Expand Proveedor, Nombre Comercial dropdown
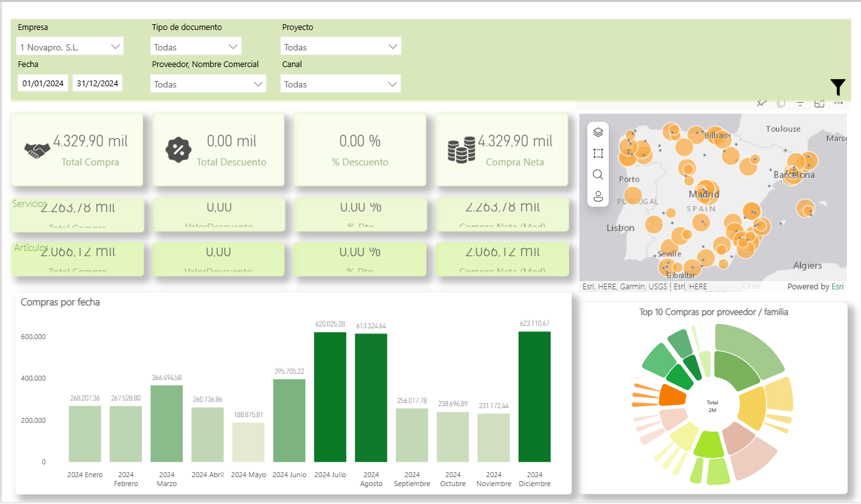This screenshot has width=861, height=504. click(258, 84)
